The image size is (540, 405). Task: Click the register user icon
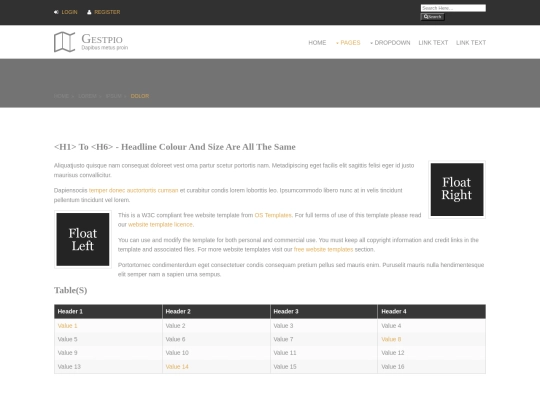point(89,12)
